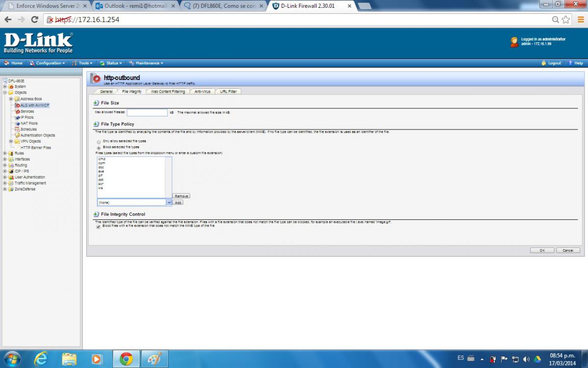This screenshot has width=588, height=368.
Task: Expand the IDP / IPS node
Action: coord(5,171)
